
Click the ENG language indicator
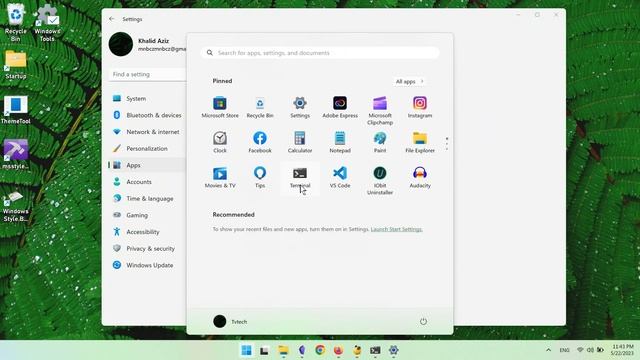click(564, 350)
